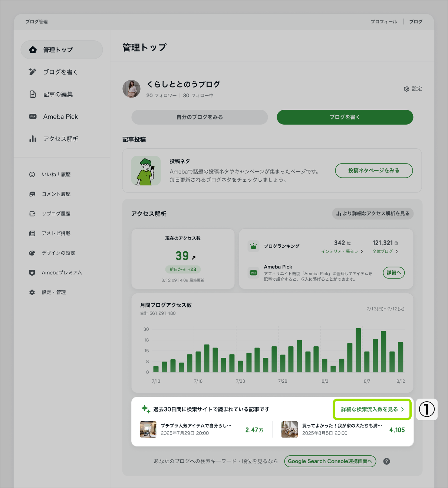Click the プチプラ人気アイテム article thumbnail

[148, 429]
